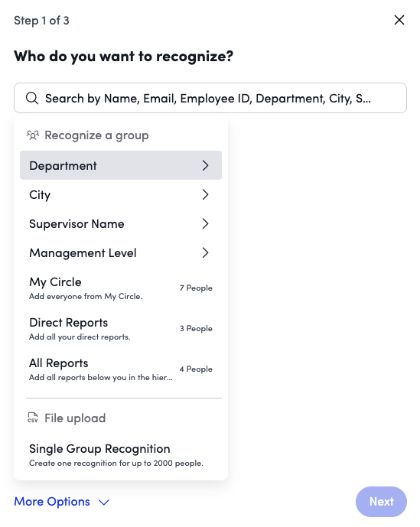Click the 4 People count label
Image resolution: width=420 pixels, height=527 pixels.
point(196,369)
